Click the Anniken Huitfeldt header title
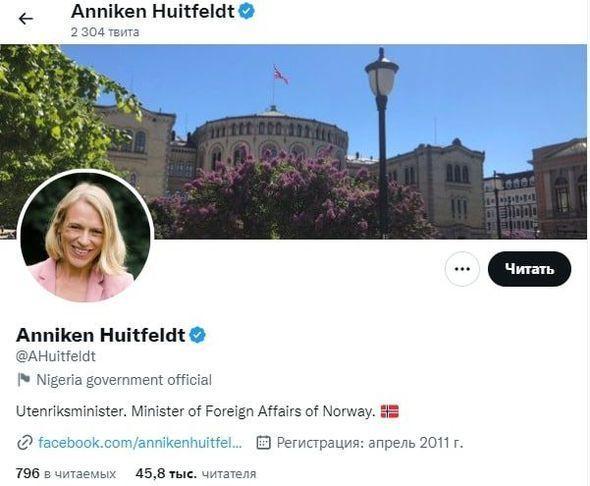The height and width of the screenshot is (486, 590). (153, 11)
